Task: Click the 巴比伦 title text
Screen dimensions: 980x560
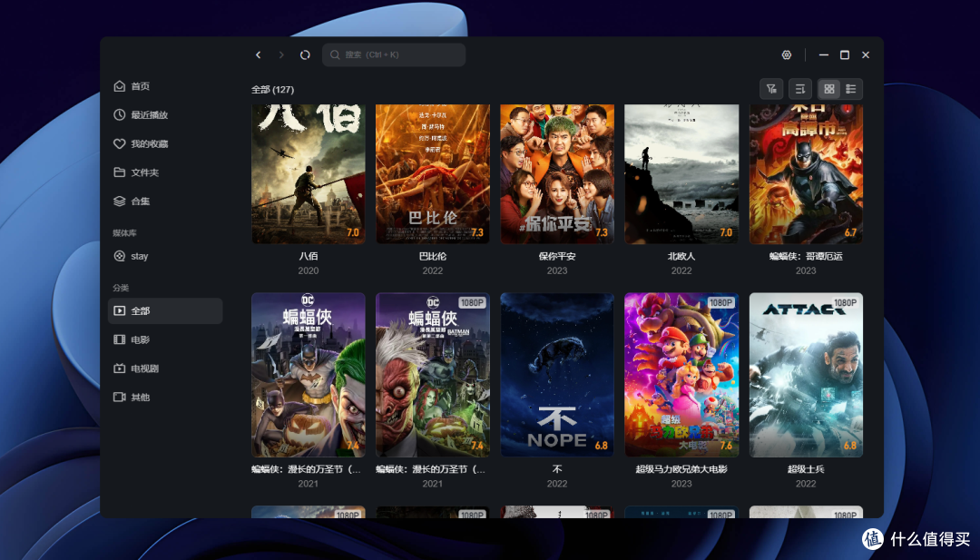Action: (x=433, y=256)
